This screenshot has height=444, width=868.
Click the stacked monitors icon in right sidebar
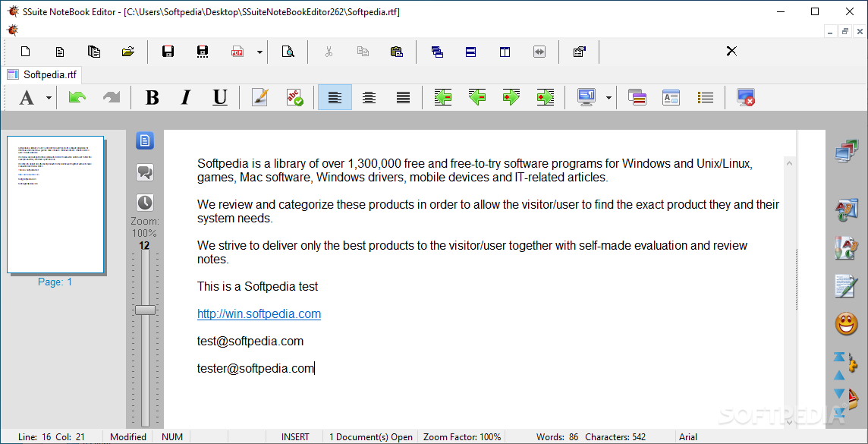846,151
